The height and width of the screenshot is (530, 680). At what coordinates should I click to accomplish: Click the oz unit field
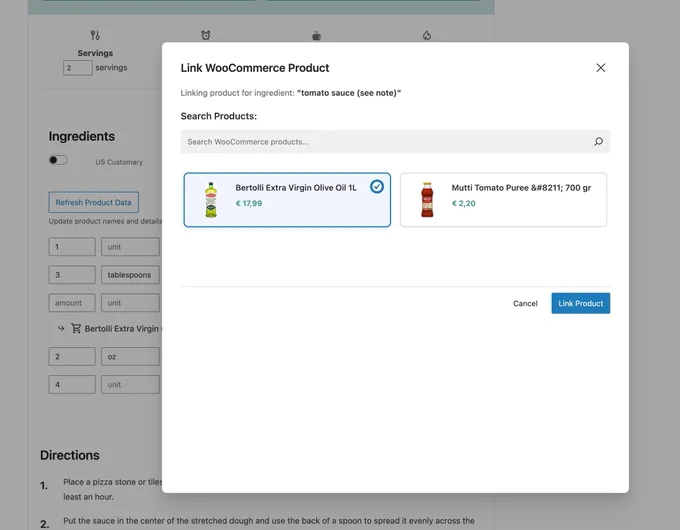pos(131,357)
